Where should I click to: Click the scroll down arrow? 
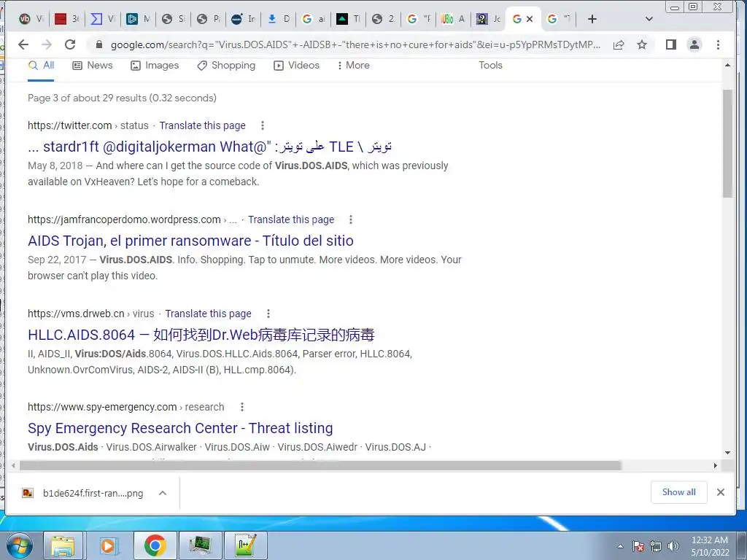727,453
